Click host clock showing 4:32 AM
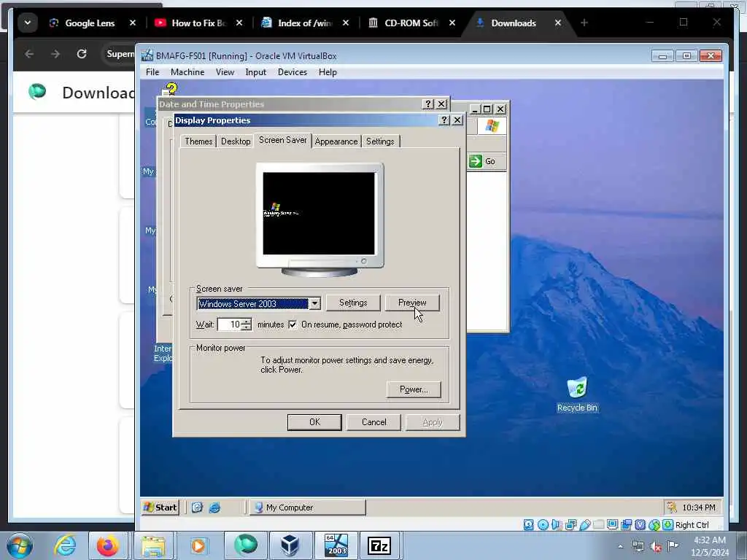Screen dimensions: 747x560 tap(709, 540)
